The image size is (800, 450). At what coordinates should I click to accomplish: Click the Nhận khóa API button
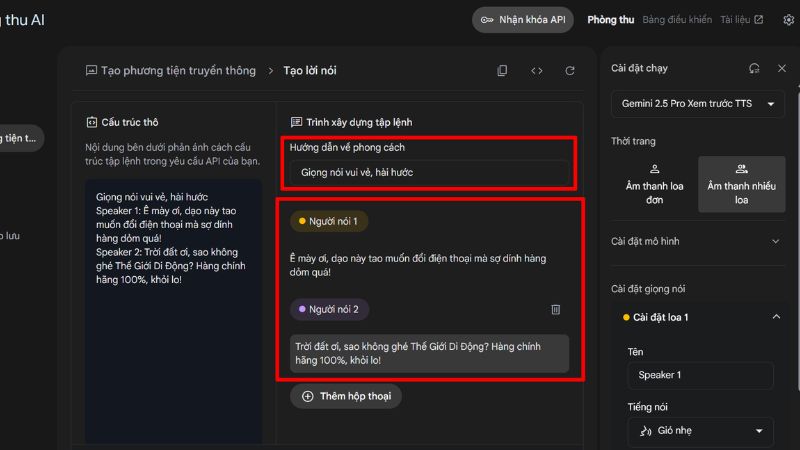tap(523, 20)
